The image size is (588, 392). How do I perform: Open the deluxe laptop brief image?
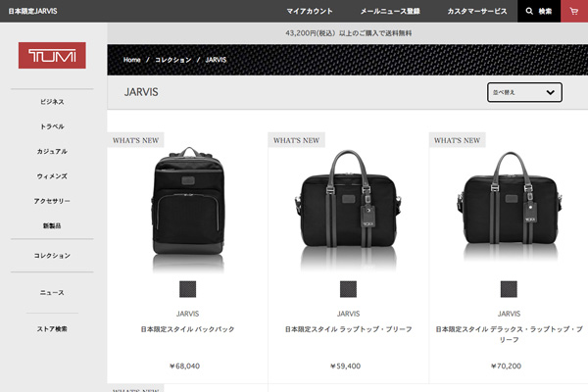click(509, 206)
